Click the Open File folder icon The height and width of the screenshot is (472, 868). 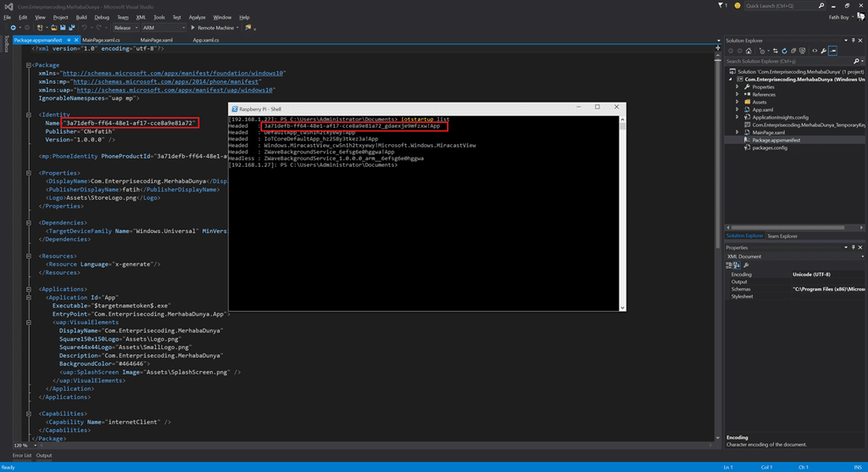pos(53,28)
